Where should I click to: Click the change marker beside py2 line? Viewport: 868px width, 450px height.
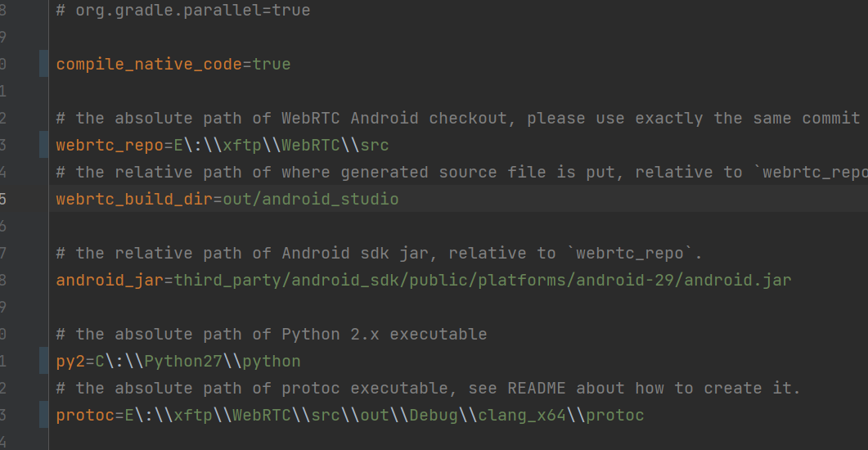pyautogui.click(x=43, y=360)
